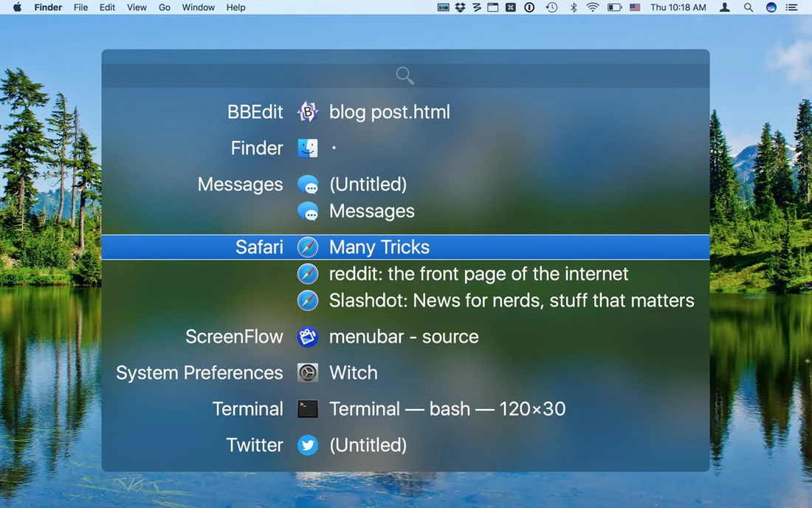The height and width of the screenshot is (508, 812).
Task: Open the Apple menu
Action: [17, 7]
